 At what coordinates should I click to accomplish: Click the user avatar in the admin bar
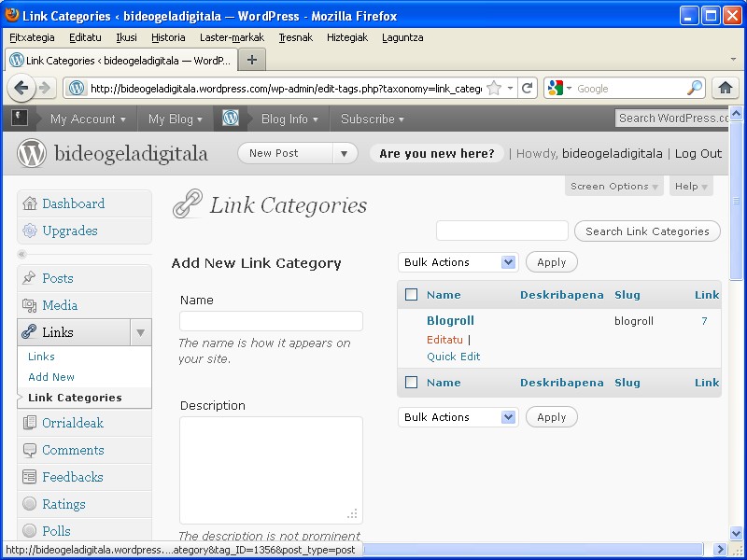20,118
